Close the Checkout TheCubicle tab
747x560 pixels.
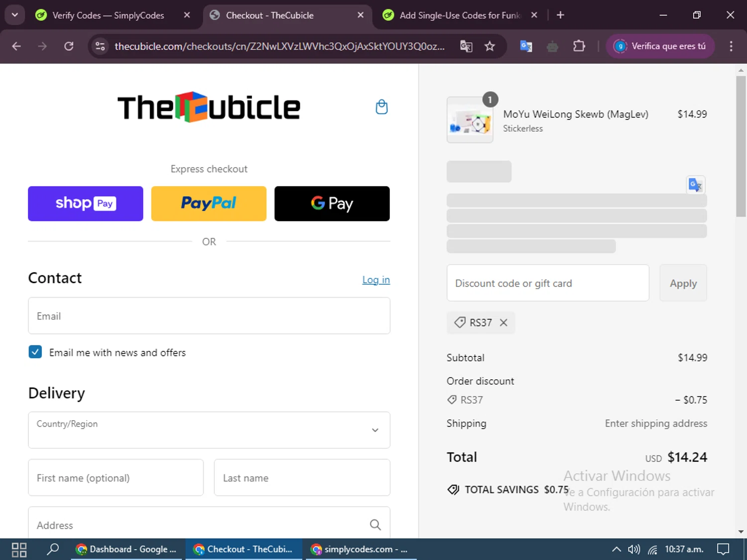[x=361, y=15]
